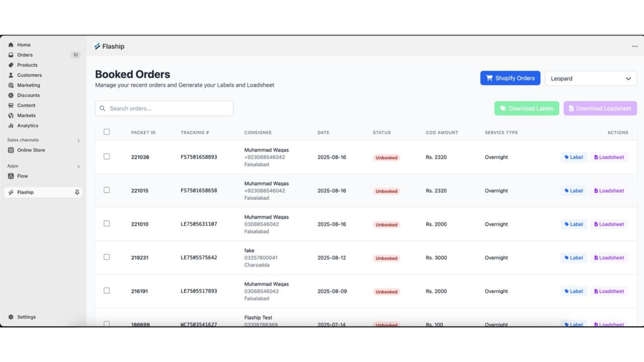Click the COD amount Rs. 3000
644x362 pixels.
coord(436,258)
